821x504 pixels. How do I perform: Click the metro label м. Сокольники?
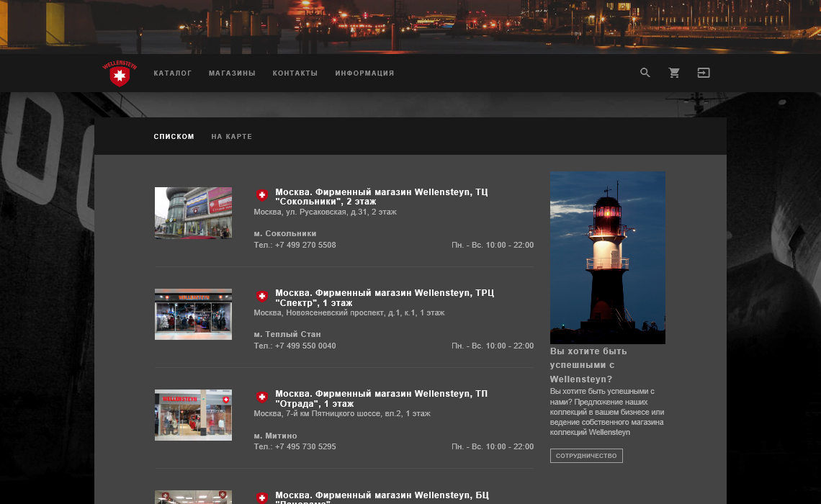point(285,233)
